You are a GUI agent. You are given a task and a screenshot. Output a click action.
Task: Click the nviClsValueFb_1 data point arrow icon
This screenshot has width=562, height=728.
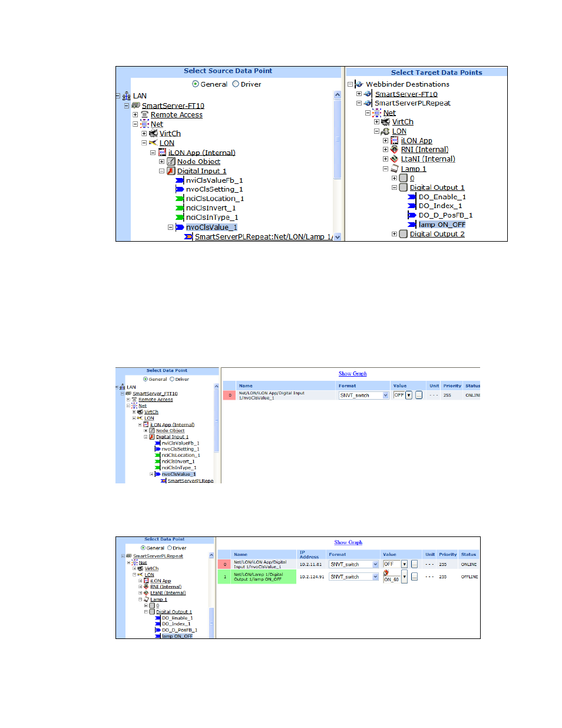[180, 180]
